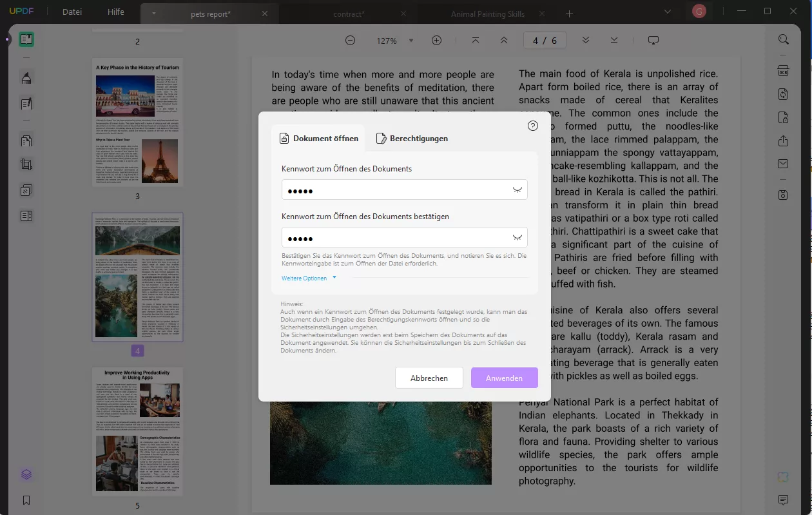Open the Reader mode panel icon
The image size is (812, 515).
26,39
